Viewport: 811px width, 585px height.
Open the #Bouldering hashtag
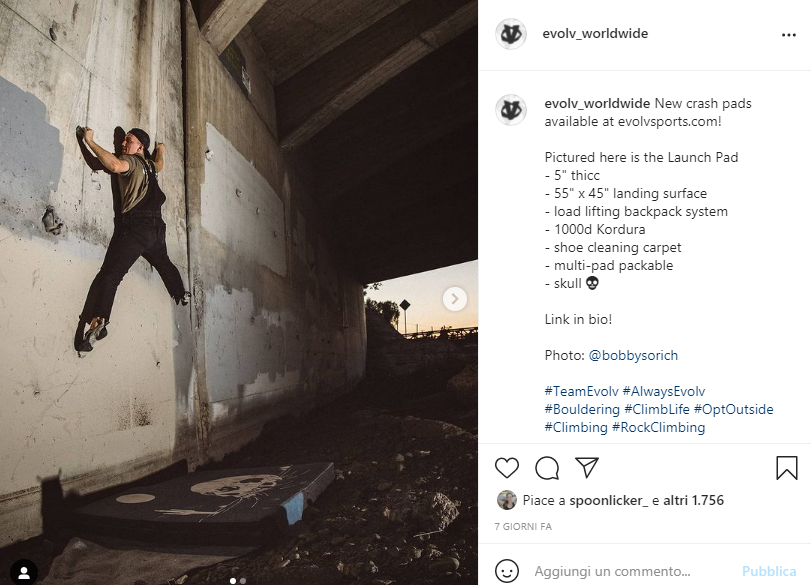pos(581,409)
